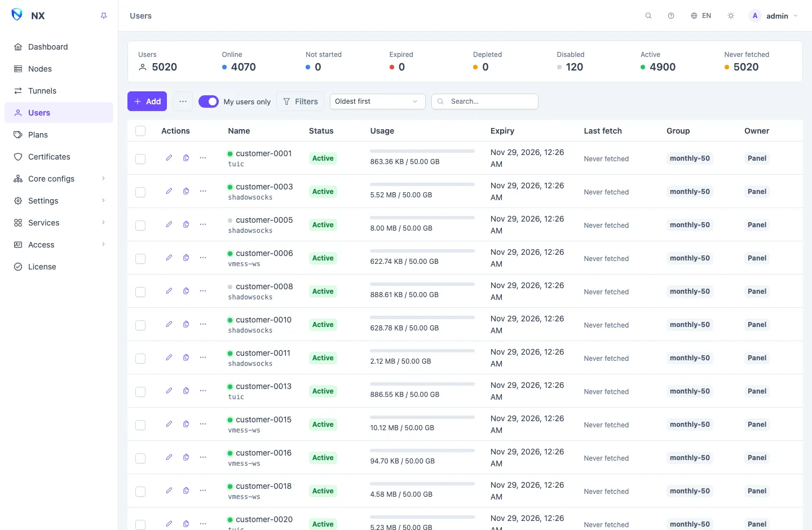Open License page
The image size is (812, 530).
coord(59,267)
